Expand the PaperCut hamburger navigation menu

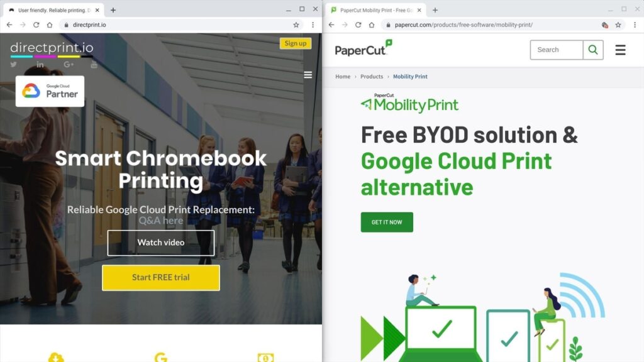(x=620, y=50)
